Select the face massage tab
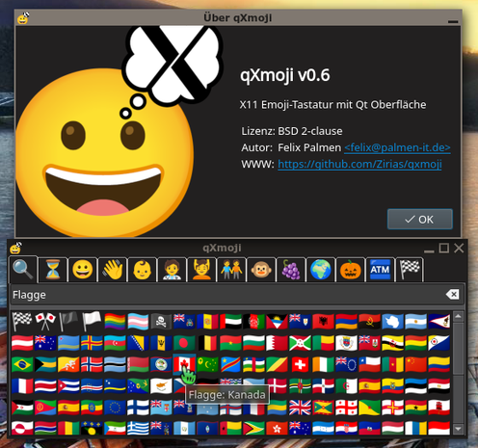 coord(201,270)
